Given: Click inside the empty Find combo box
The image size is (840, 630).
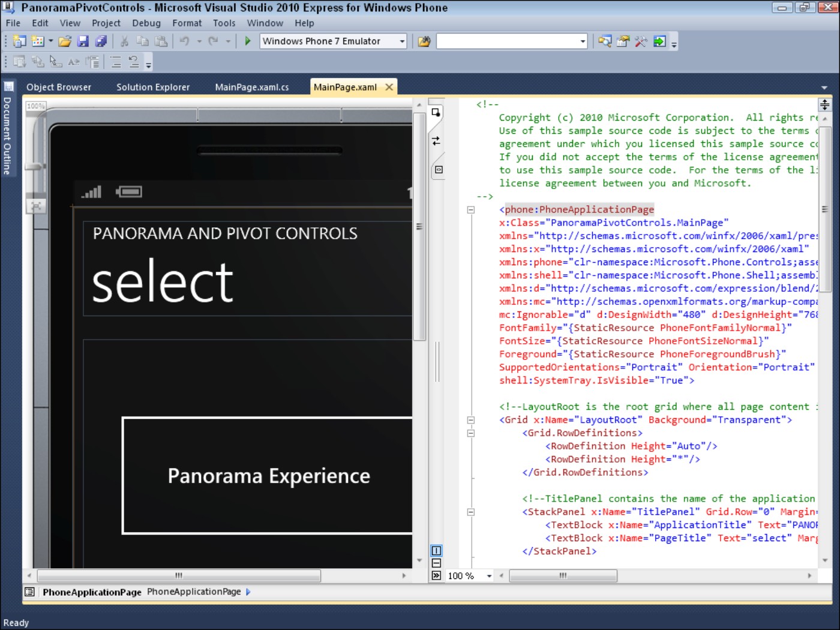Looking at the screenshot, I should click(x=508, y=41).
